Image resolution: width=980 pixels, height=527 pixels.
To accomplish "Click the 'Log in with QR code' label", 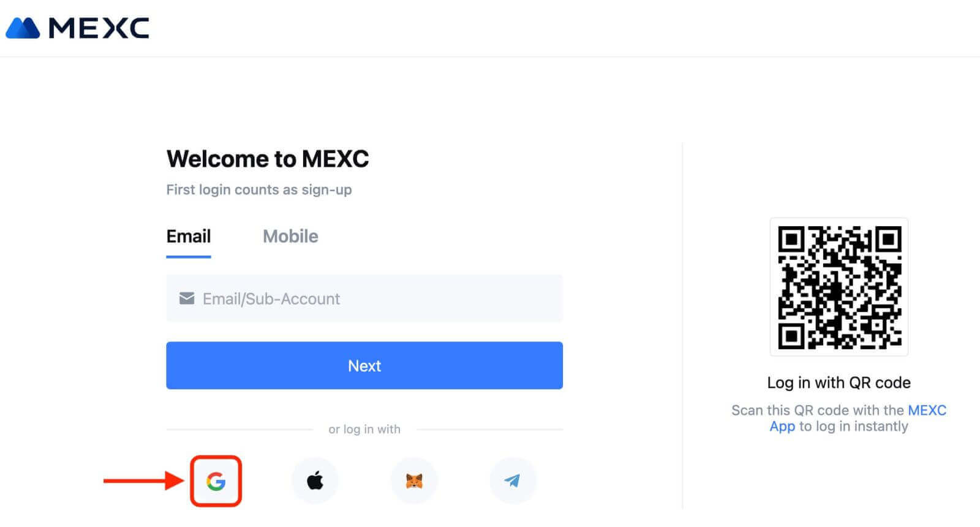I will [839, 382].
